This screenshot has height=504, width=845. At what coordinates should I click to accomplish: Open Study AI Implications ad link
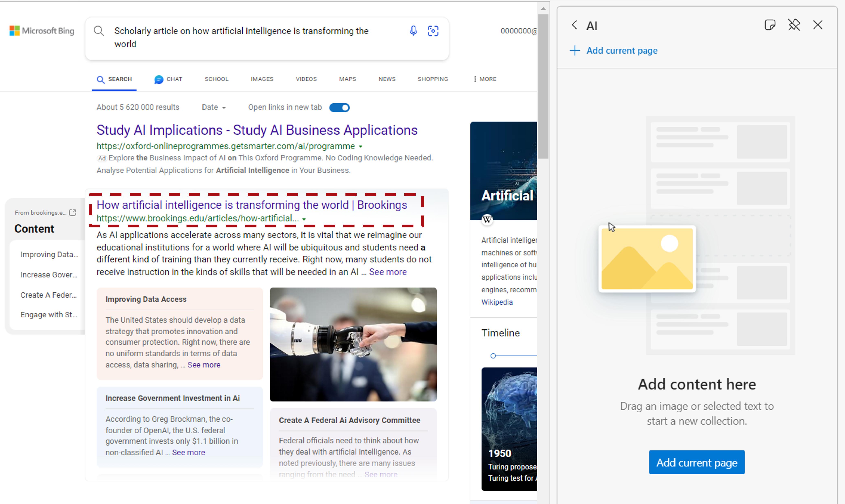tap(257, 130)
